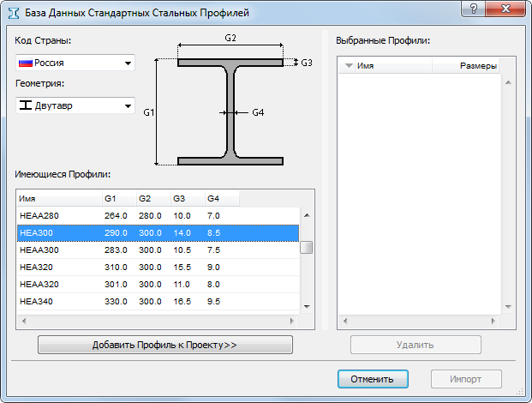Click the G4 column header
Image resolution: width=532 pixels, height=403 pixels.
[222, 199]
